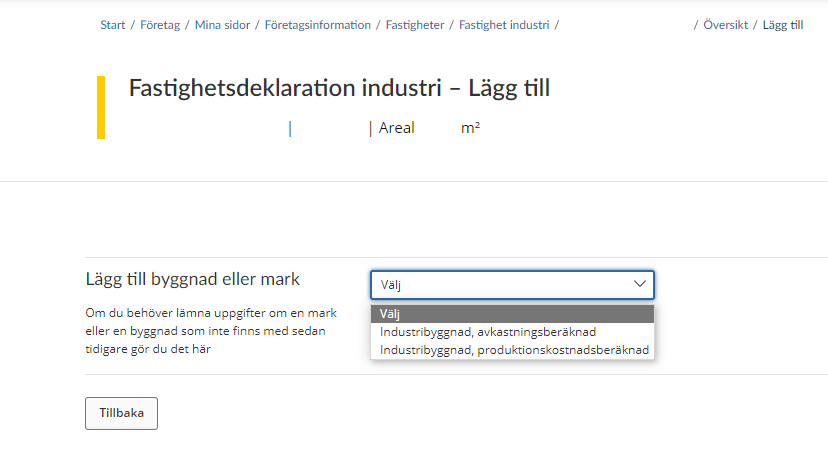Screen dimensions: 828x469
Task: Return to Översikt breadcrumb link
Action: click(726, 25)
